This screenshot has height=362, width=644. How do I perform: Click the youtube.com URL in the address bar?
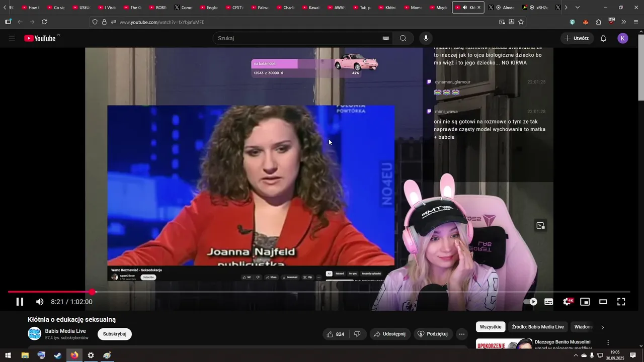click(162, 22)
